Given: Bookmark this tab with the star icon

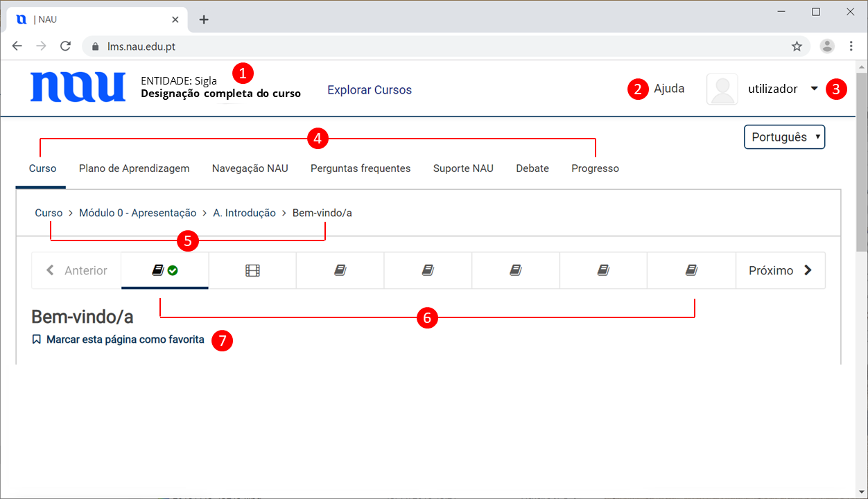Looking at the screenshot, I should (797, 46).
